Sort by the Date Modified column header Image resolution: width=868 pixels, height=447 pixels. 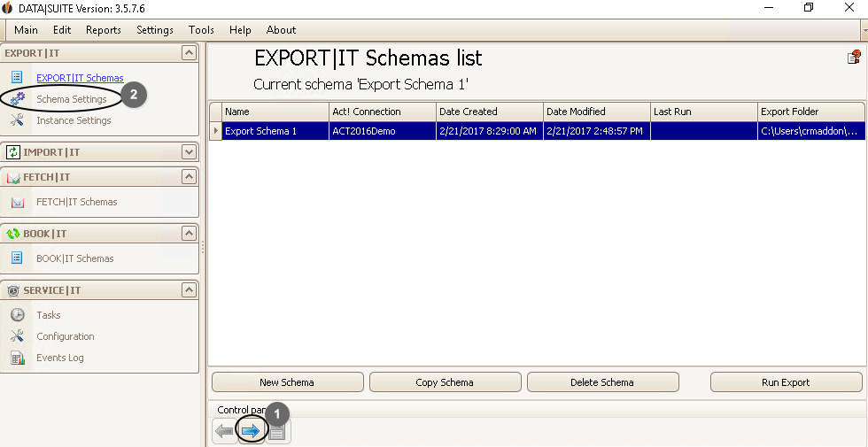[597, 112]
